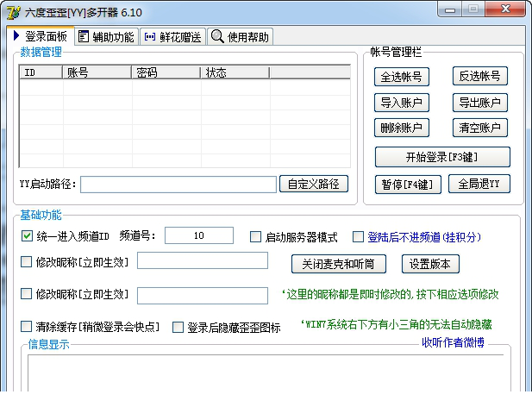The image size is (532, 407).
Task: Click the 导出账户 button
Action: tap(480, 103)
